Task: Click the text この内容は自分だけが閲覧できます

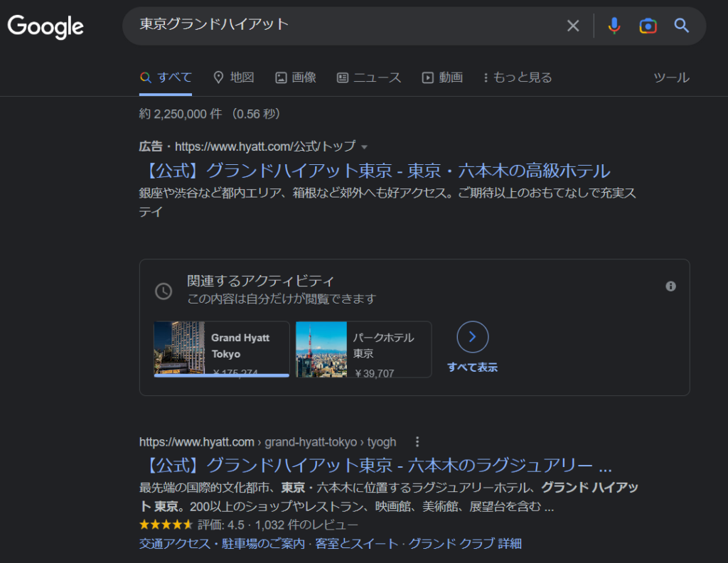Action: 282,299
